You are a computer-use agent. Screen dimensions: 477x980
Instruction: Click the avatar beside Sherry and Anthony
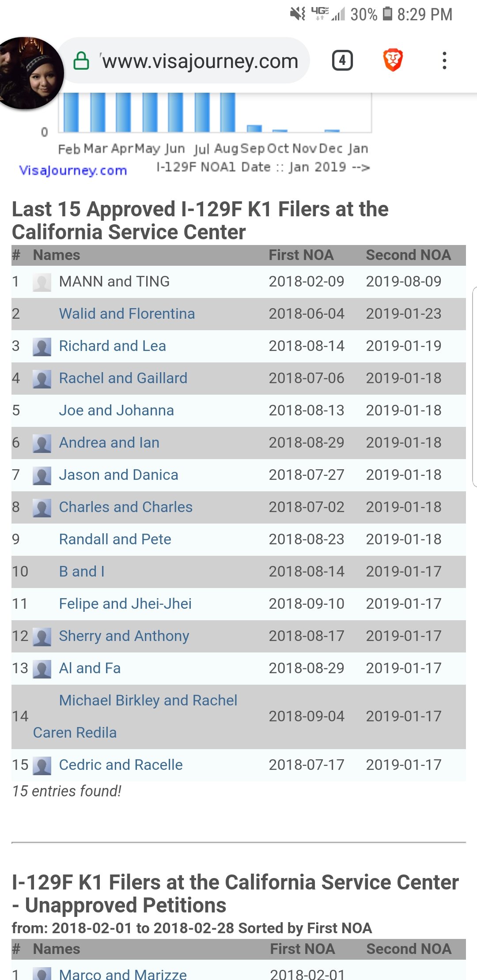[42, 637]
